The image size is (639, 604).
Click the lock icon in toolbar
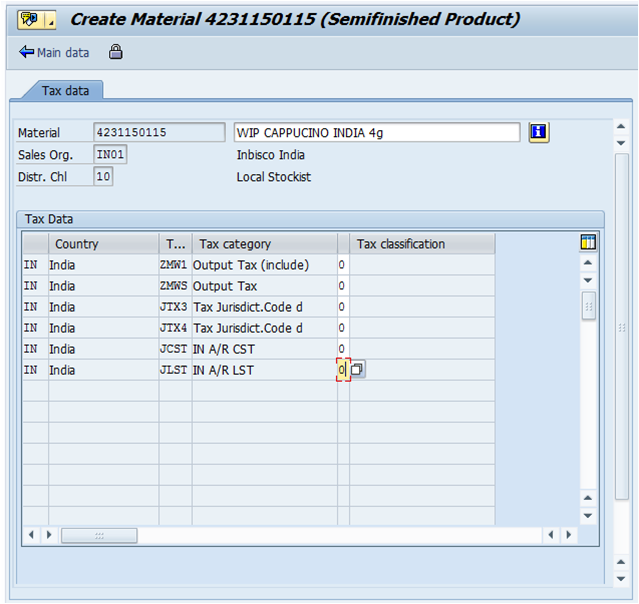[116, 52]
